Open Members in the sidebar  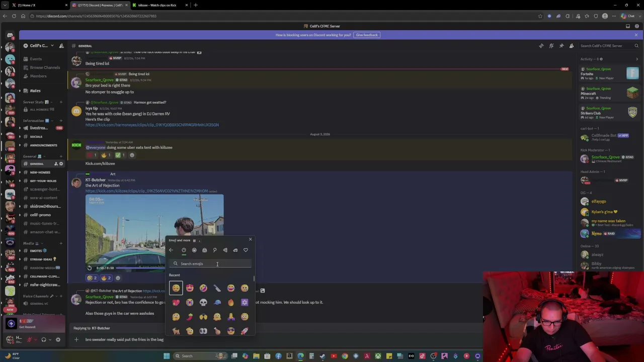(x=38, y=76)
